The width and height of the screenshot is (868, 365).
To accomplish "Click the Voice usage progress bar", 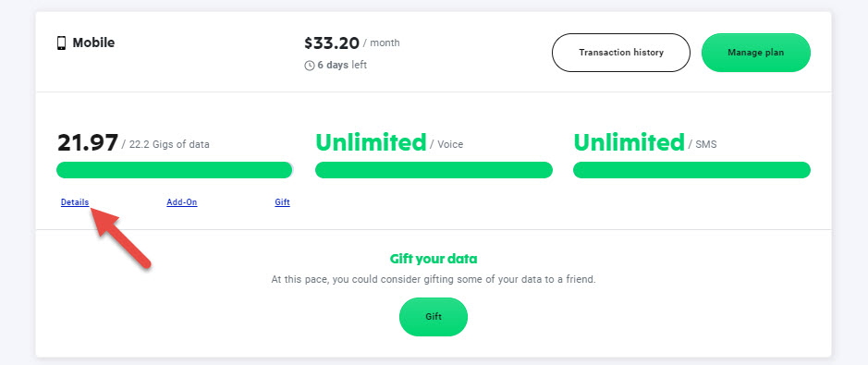I will click(x=434, y=170).
